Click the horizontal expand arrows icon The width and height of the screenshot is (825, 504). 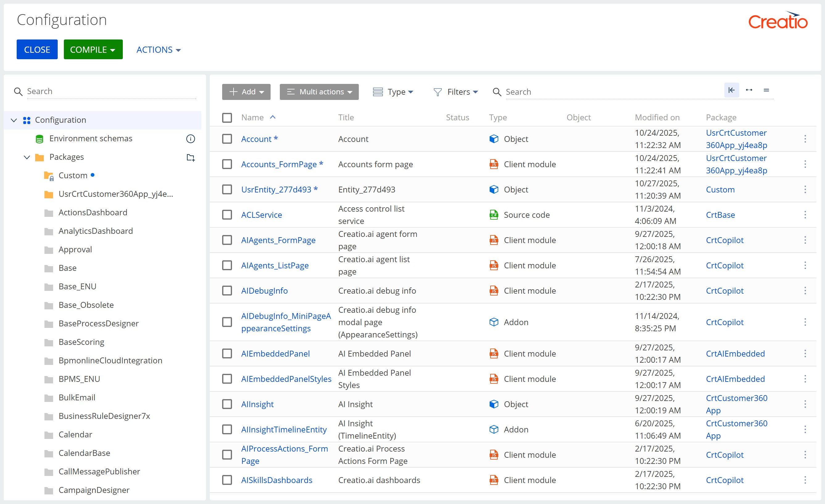pyautogui.click(x=749, y=90)
